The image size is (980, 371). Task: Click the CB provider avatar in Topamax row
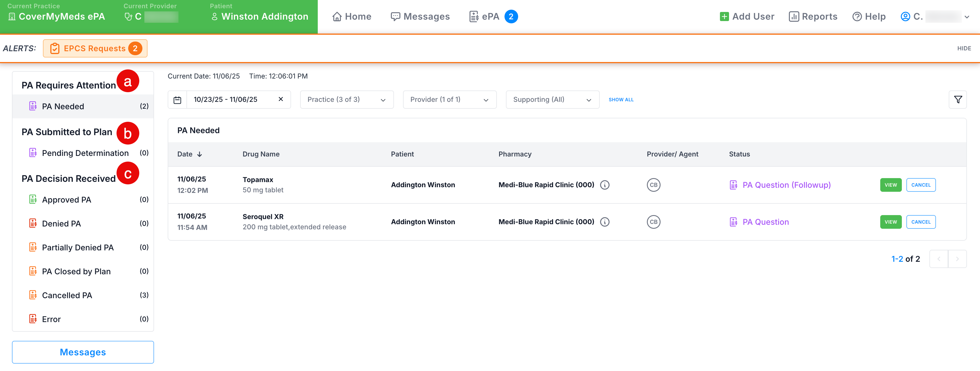pos(653,185)
